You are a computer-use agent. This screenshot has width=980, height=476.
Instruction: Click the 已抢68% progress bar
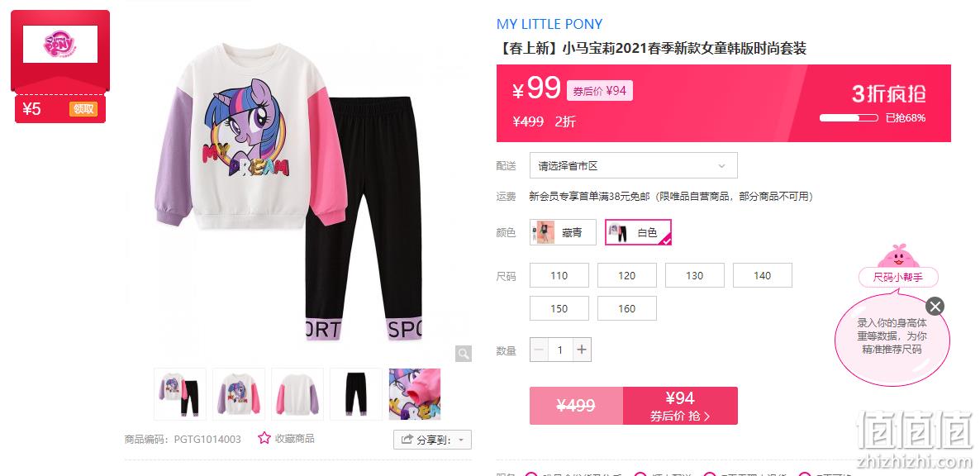[x=849, y=117]
